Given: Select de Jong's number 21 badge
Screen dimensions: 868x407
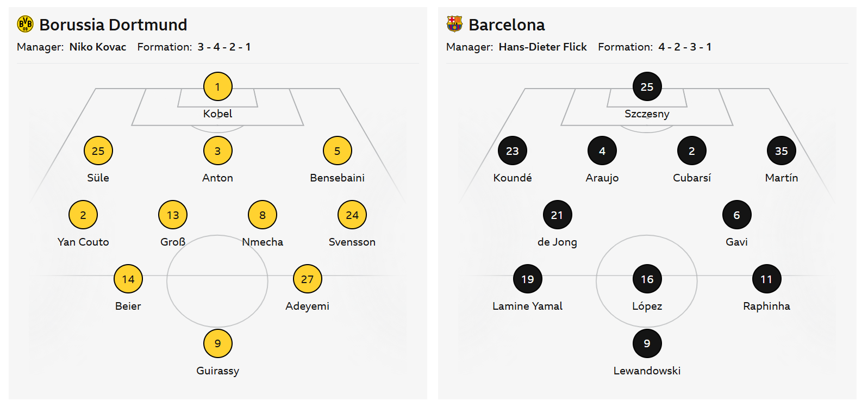Looking at the screenshot, I should tap(557, 215).
